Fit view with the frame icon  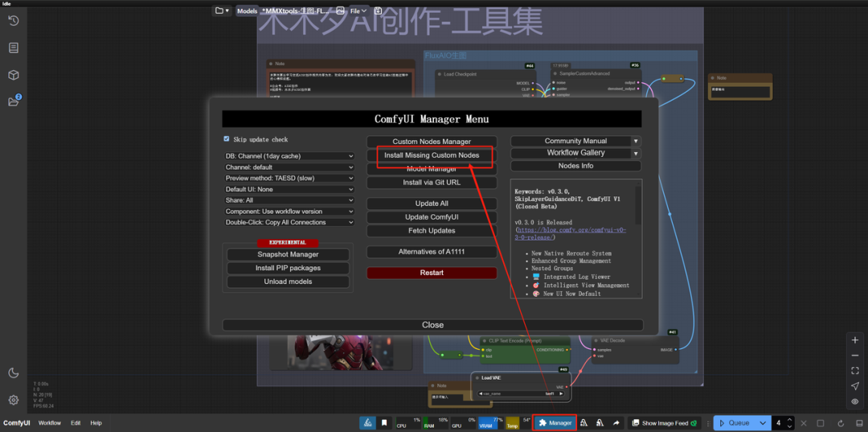pyautogui.click(x=855, y=371)
